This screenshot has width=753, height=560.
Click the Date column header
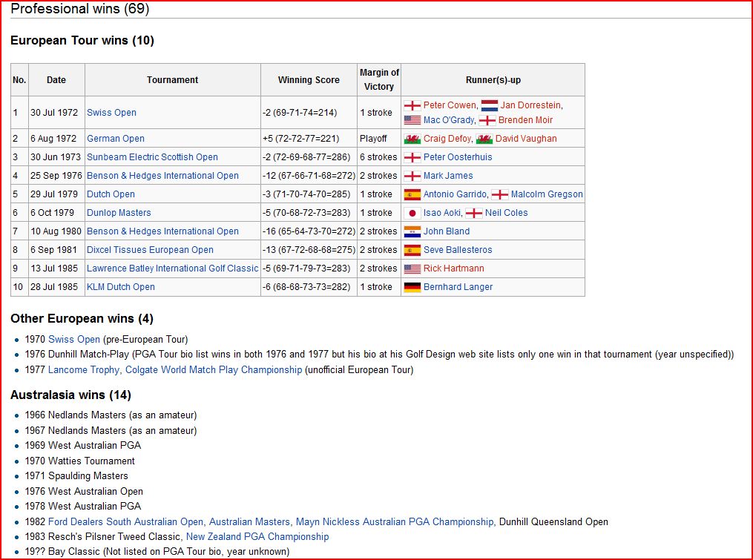click(x=56, y=80)
